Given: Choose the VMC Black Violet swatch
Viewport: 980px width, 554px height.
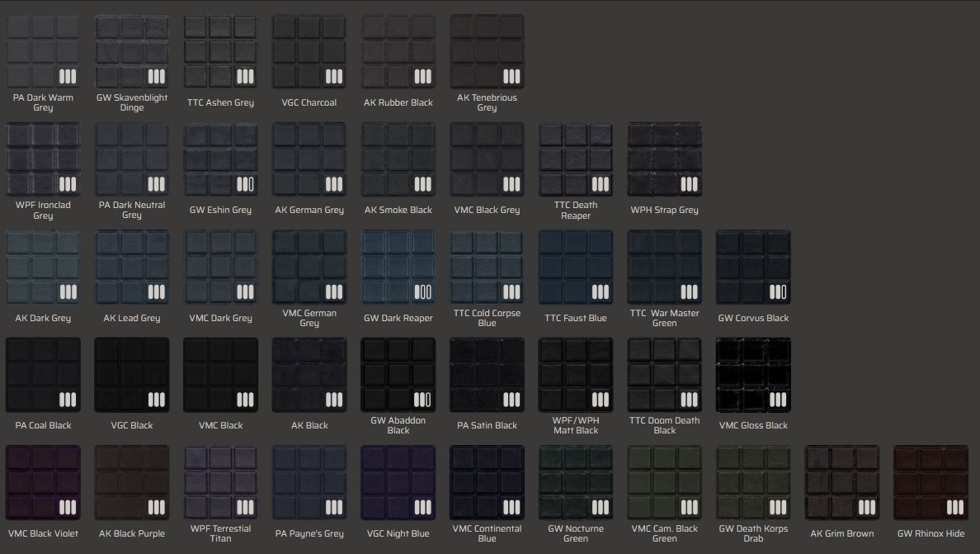Looking at the screenshot, I should tap(43, 483).
